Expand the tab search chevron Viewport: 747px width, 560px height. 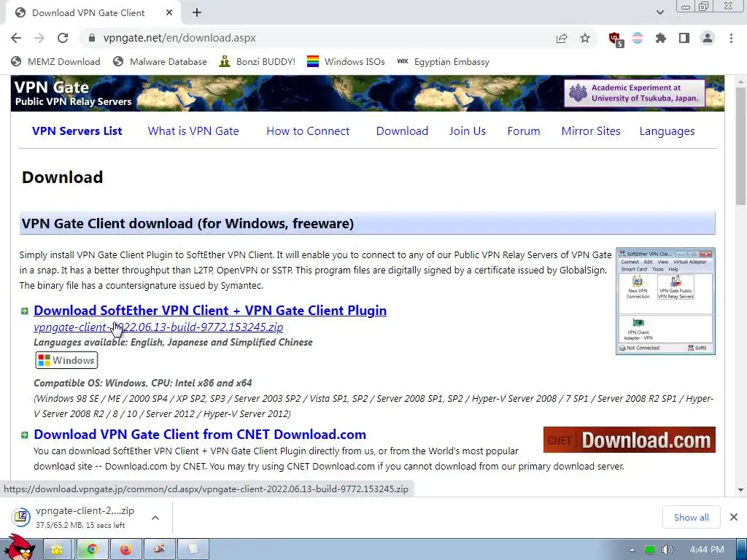coord(659,13)
